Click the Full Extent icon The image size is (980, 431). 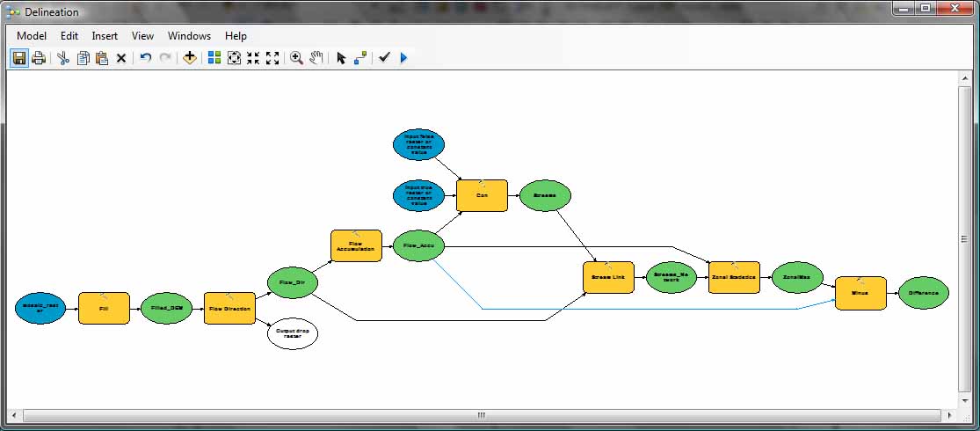click(x=234, y=58)
